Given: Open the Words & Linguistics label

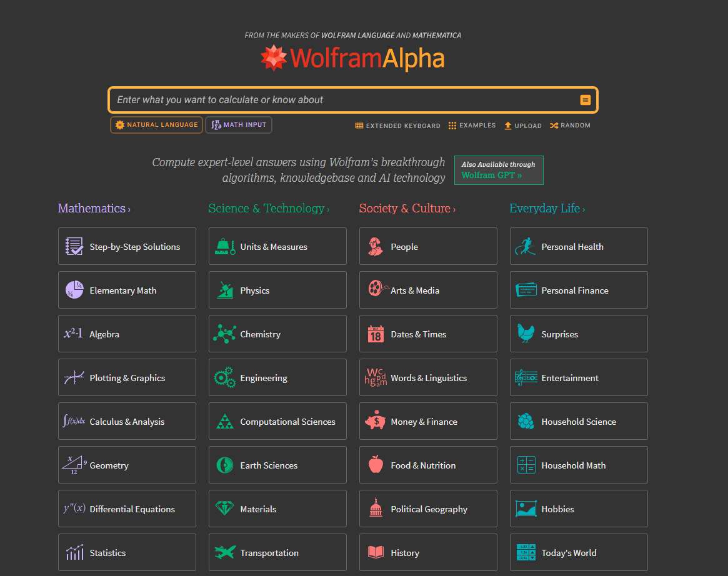Looking at the screenshot, I should tap(429, 378).
